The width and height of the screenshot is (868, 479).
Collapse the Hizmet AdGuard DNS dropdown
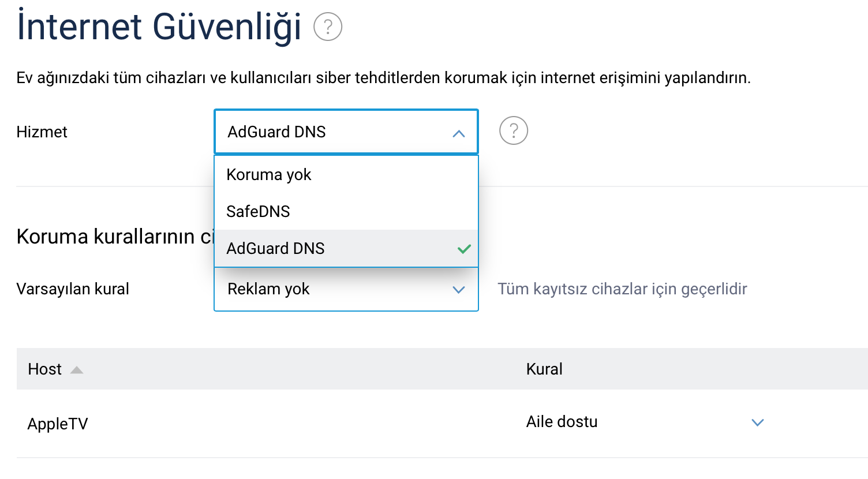pos(346,132)
